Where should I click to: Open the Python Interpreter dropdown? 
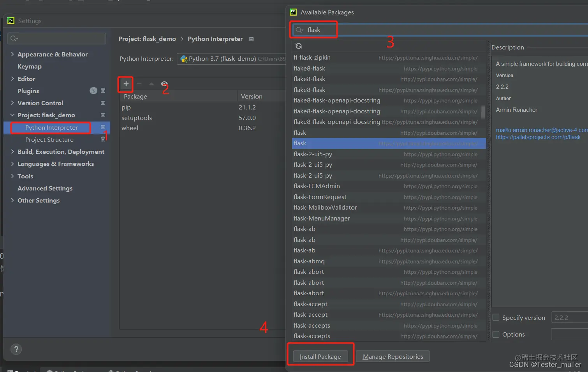coord(231,59)
